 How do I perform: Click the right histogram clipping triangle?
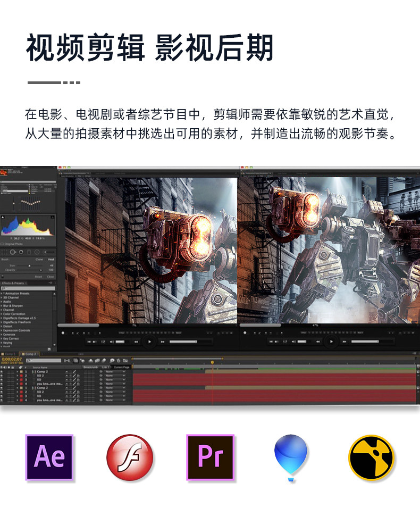click(x=53, y=217)
